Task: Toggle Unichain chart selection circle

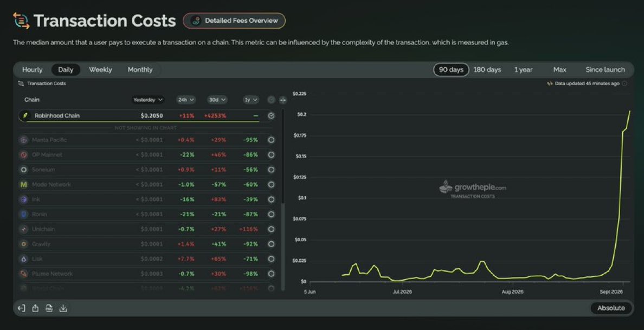Action: point(272,229)
